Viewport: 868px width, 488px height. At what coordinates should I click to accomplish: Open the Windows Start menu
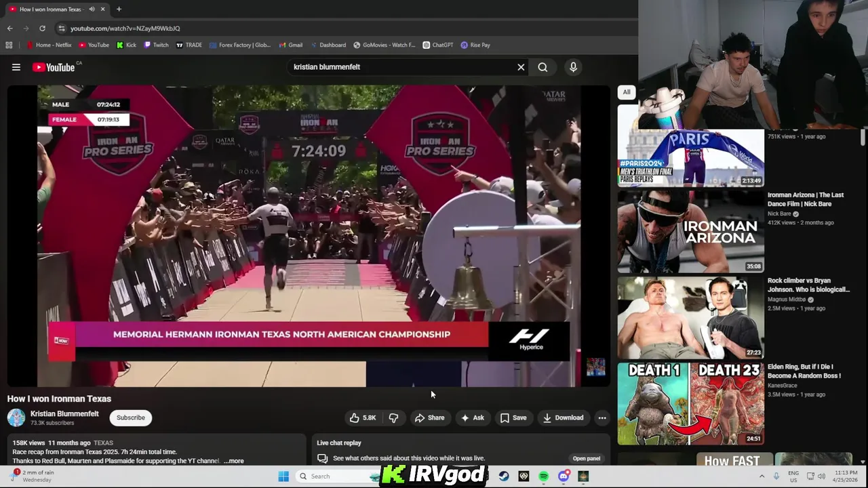(x=283, y=476)
